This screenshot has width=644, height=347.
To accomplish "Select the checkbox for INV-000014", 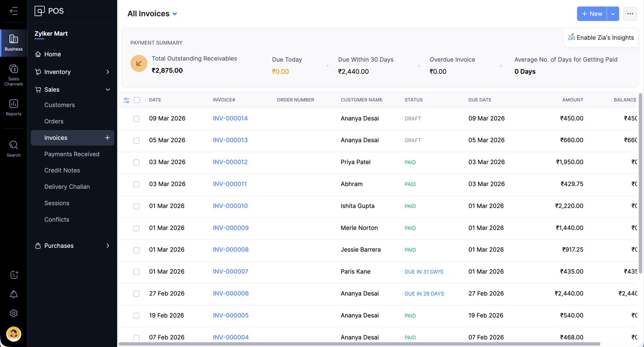I will pyautogui.click(x=136, y=119).
